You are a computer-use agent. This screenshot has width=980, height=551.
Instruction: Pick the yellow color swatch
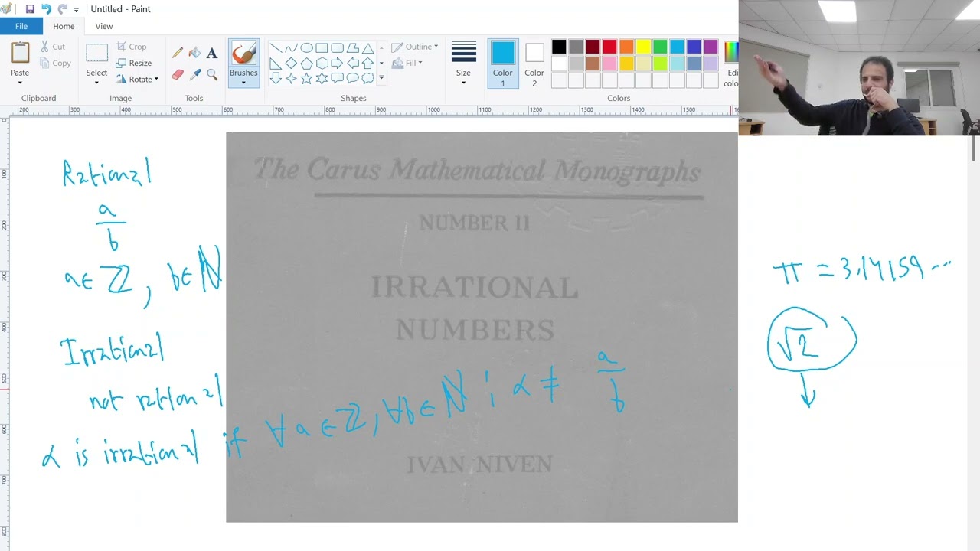pos(643,47)
